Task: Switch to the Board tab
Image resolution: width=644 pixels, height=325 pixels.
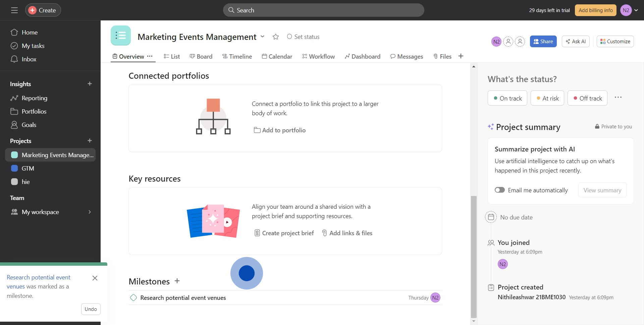Action: (x=201, y=57)
